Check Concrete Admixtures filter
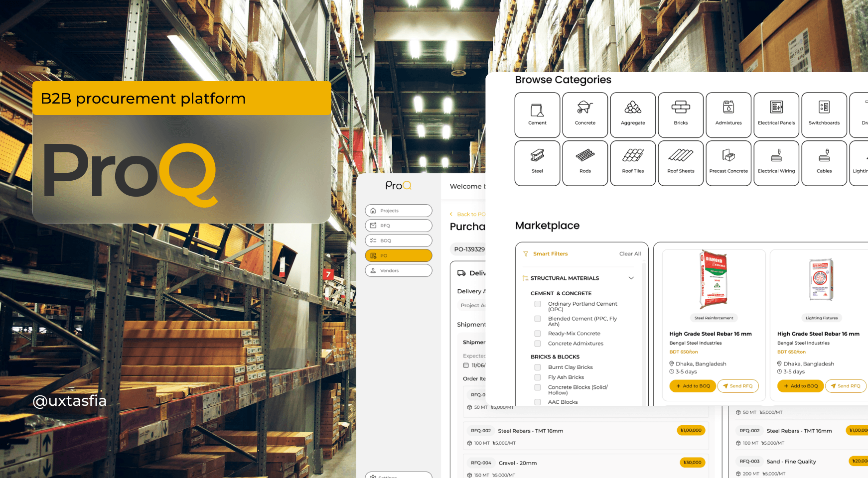This screenshot has width=868, height=478. click(538, 344)
